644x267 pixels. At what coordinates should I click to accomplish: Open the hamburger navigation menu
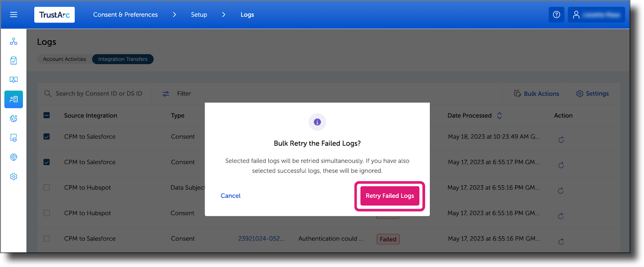tap(13, 14)
